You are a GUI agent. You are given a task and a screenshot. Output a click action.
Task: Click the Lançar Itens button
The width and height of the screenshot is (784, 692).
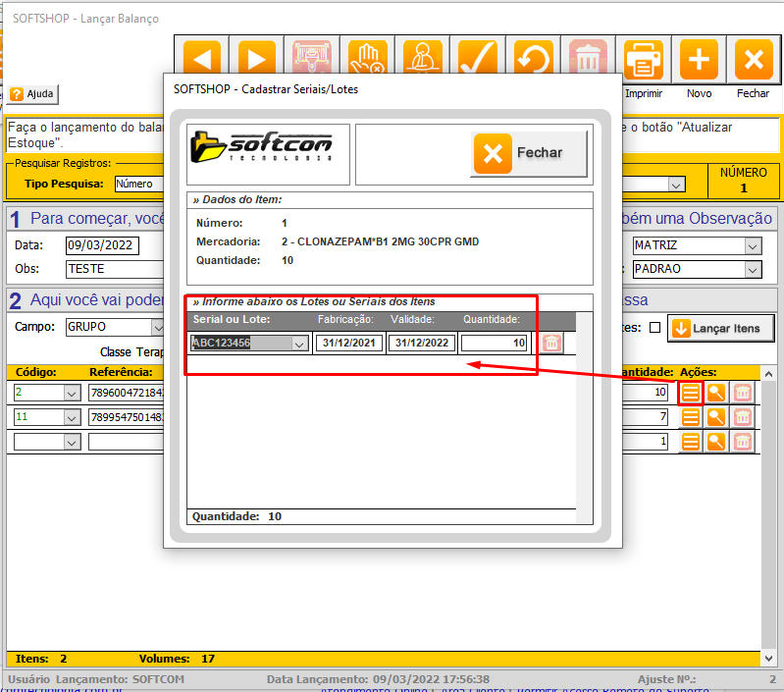point(719,328)
